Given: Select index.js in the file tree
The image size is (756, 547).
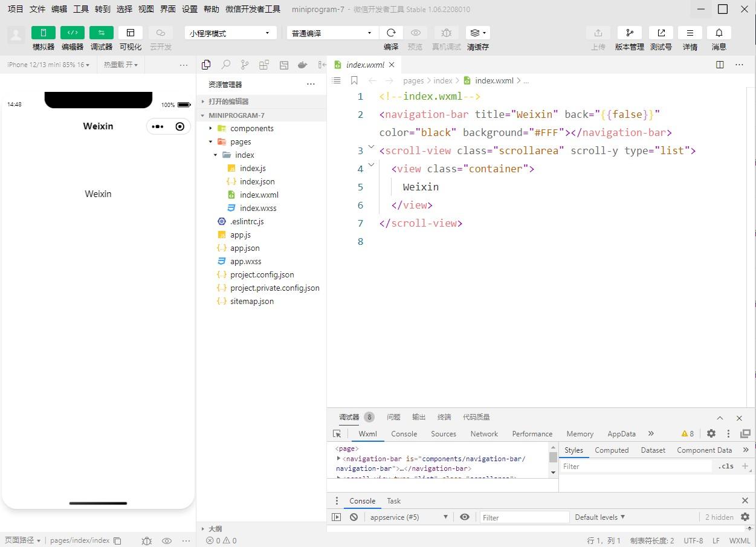Looking at the screenshot, I should pos(261,168).
